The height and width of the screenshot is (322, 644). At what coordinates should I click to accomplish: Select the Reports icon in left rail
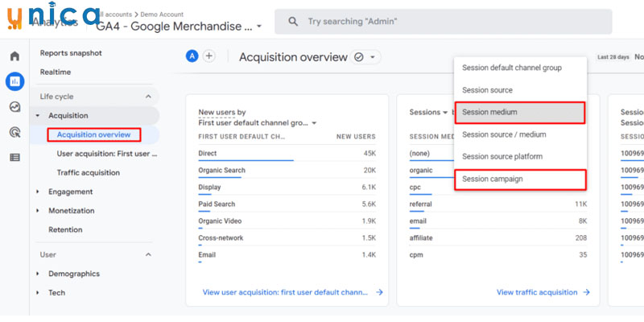coord(14,81)
